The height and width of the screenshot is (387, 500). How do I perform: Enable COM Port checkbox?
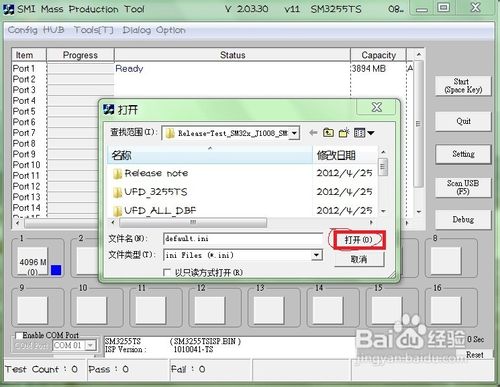click(19, 335)
